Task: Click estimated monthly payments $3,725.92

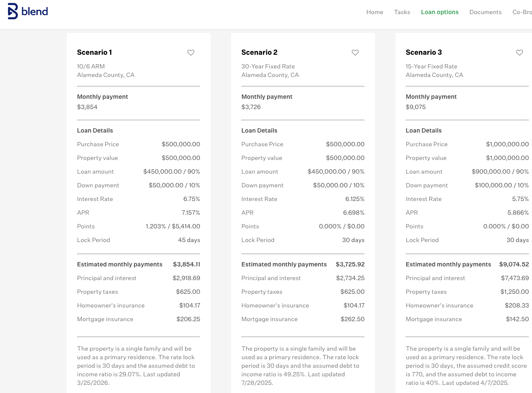Action: [350, 264]
